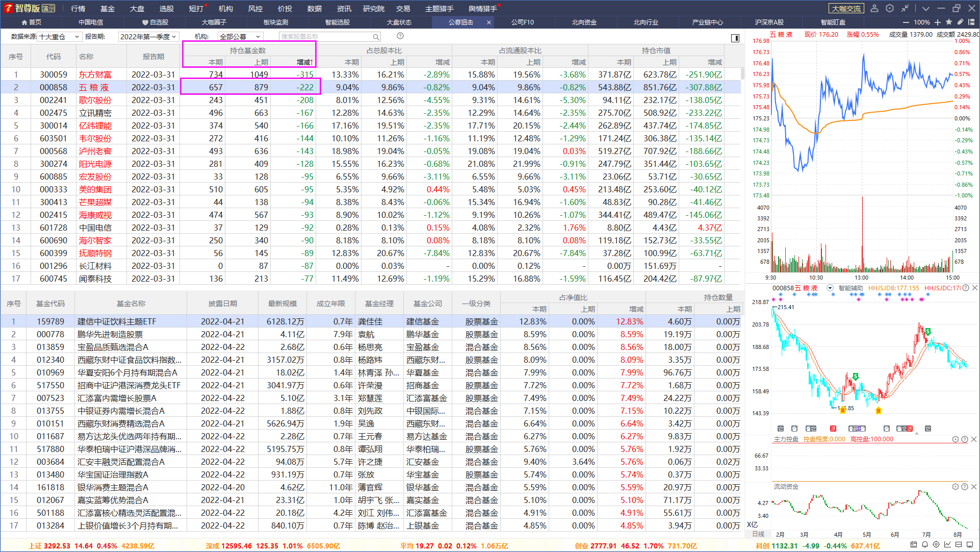Switch to the 北向资金 tab
The image size is (980, 552).
click(x=584, y=22)
